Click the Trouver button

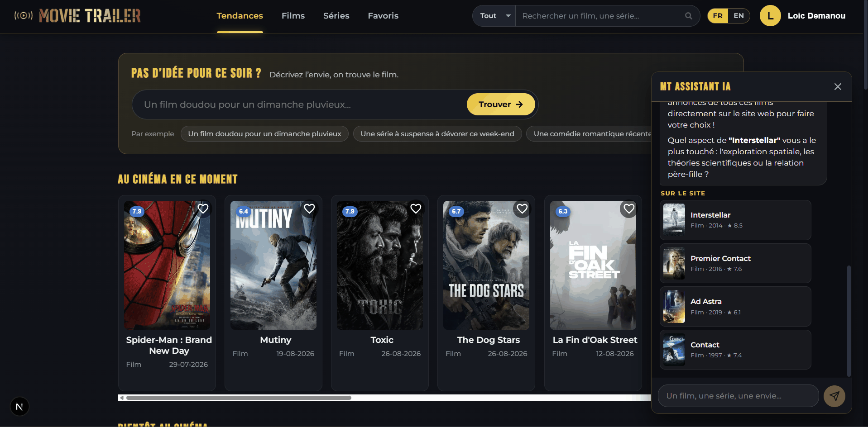(501, 104)
